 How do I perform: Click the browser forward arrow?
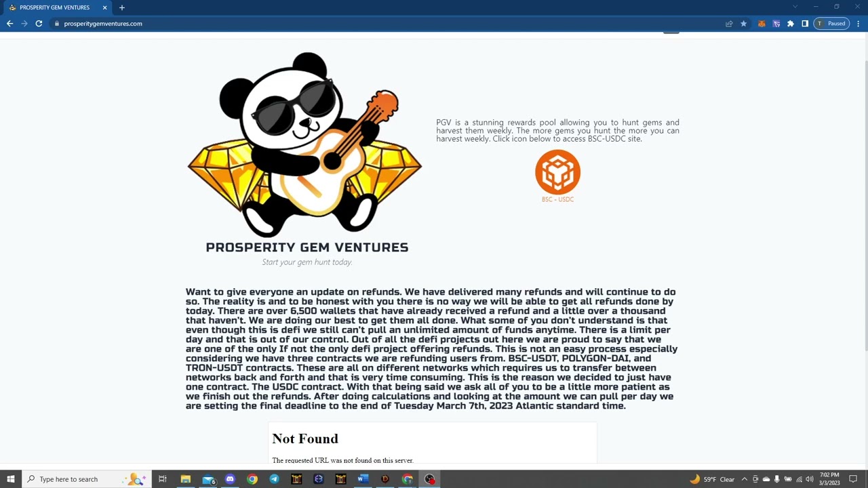coord(24,24)
